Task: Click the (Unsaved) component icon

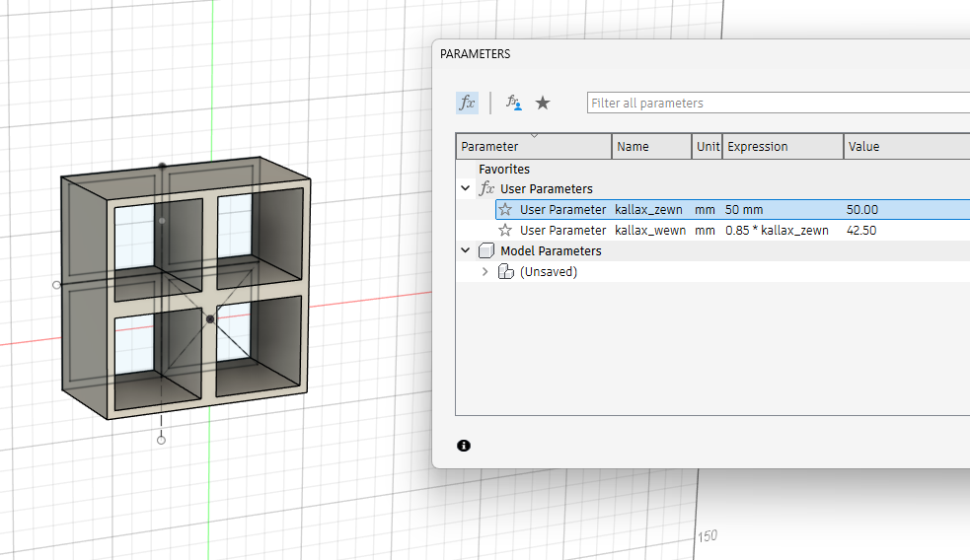Action: [506, 271]
